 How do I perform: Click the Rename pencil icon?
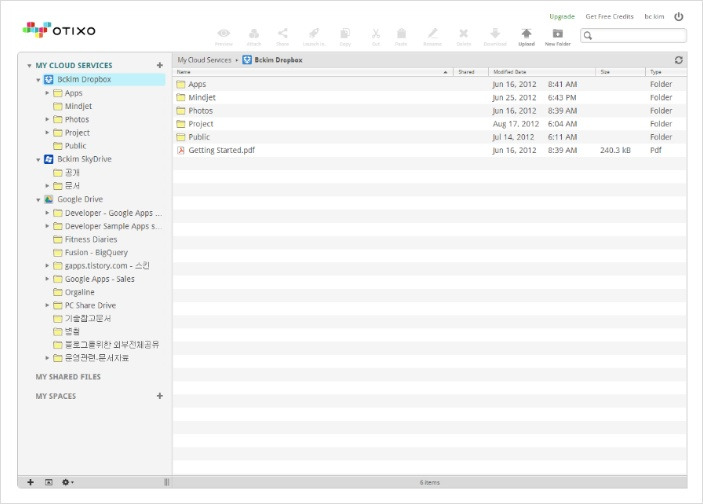432,33
